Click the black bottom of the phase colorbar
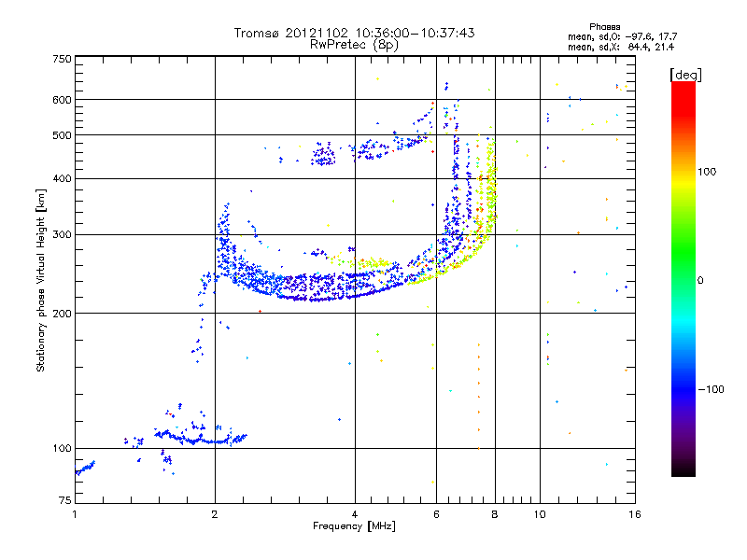 click(x=684, y=469)
